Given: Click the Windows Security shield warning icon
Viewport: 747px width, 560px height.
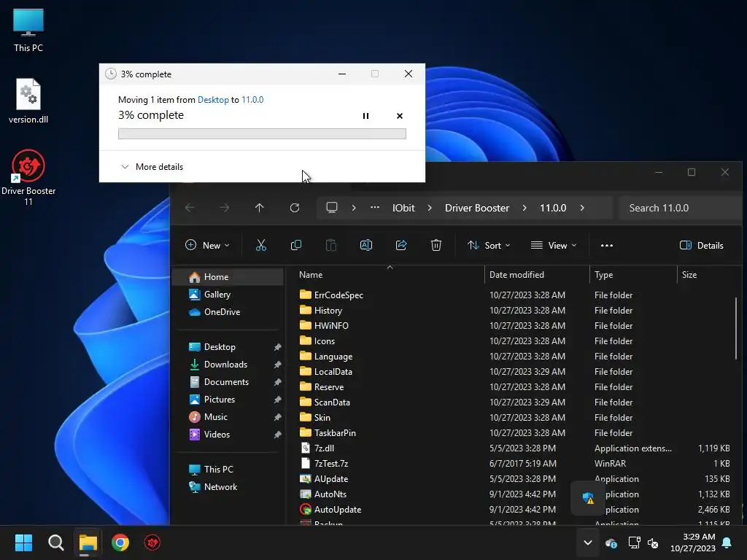Looking at the screenshot, I should 588,498.
